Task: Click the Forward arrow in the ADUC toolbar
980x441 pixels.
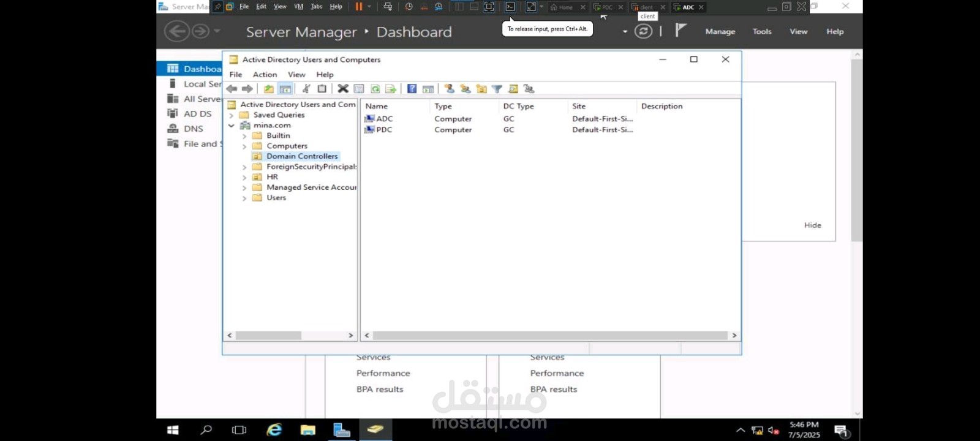Action: pyautogui.click(x=247, y=89)
